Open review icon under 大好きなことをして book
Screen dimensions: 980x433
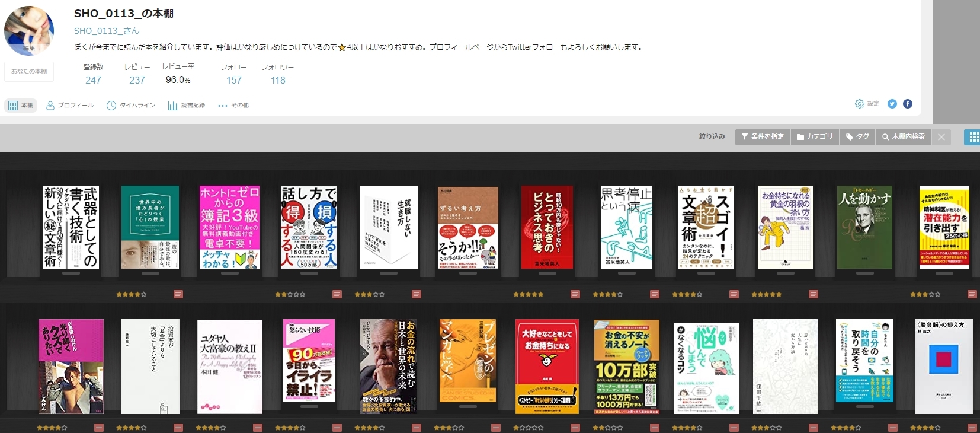pos(575,428)
